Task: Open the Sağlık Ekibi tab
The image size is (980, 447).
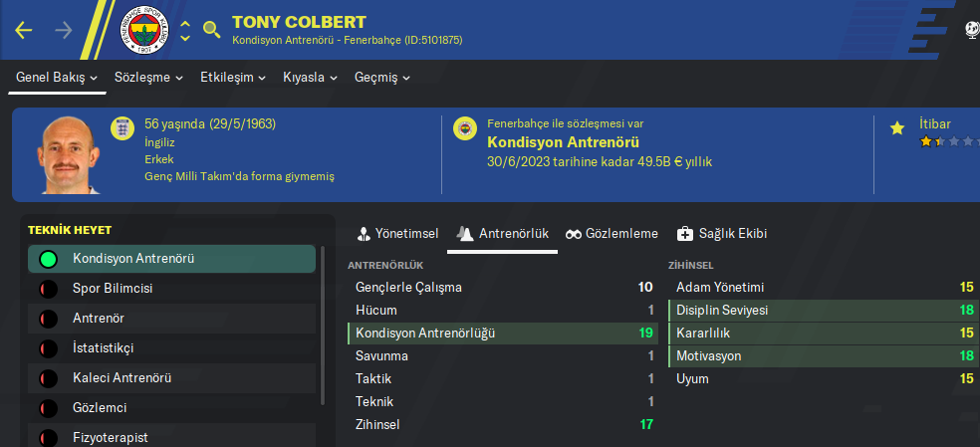Action: coord(721,234)
